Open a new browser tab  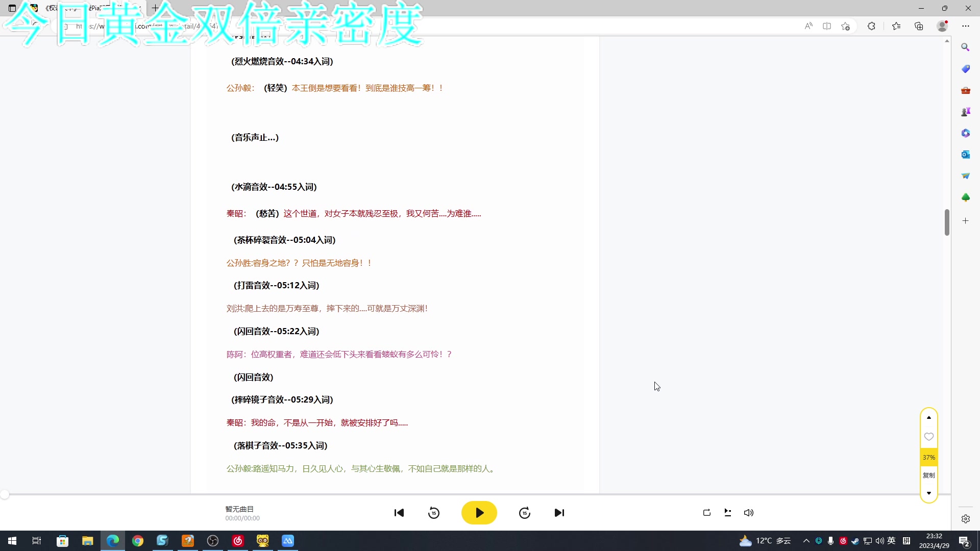pyautogui.click(x=155, y=8)
